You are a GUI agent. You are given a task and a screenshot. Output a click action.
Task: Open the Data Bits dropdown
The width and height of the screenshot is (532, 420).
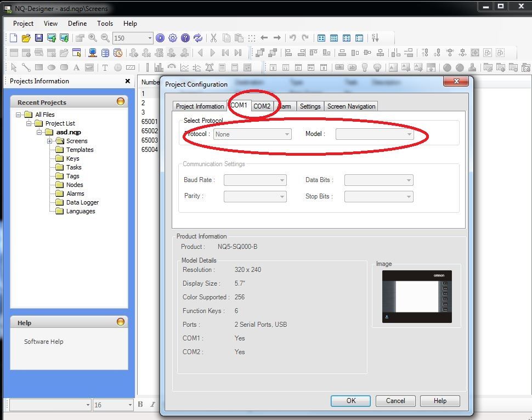[x=378, y=180]
